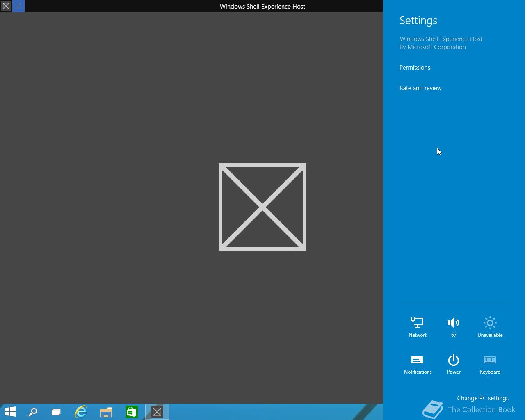Click the app icon in title bar

click(x=6, y=6)
